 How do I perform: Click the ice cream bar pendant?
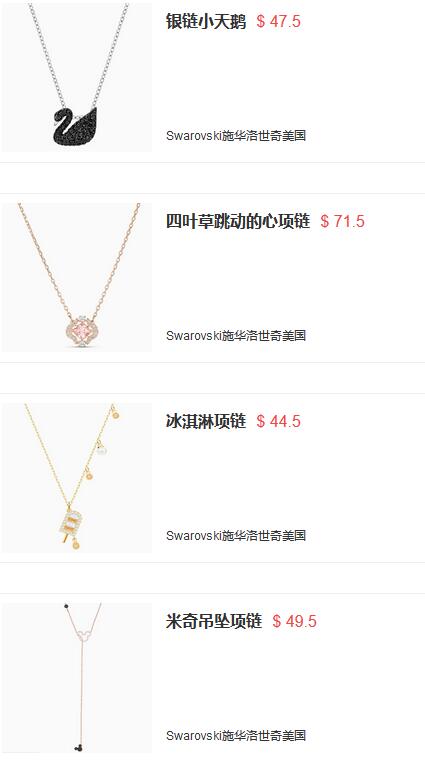(68, 523)
